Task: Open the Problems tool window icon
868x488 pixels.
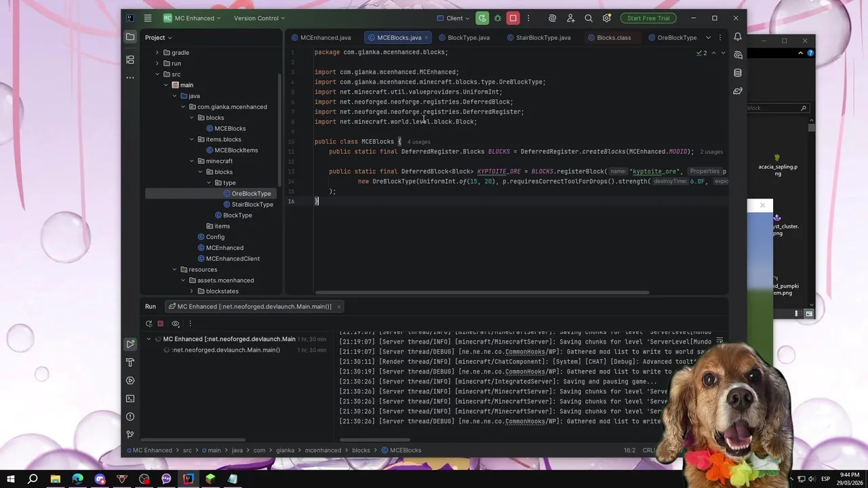Action: tap(130, 417)
